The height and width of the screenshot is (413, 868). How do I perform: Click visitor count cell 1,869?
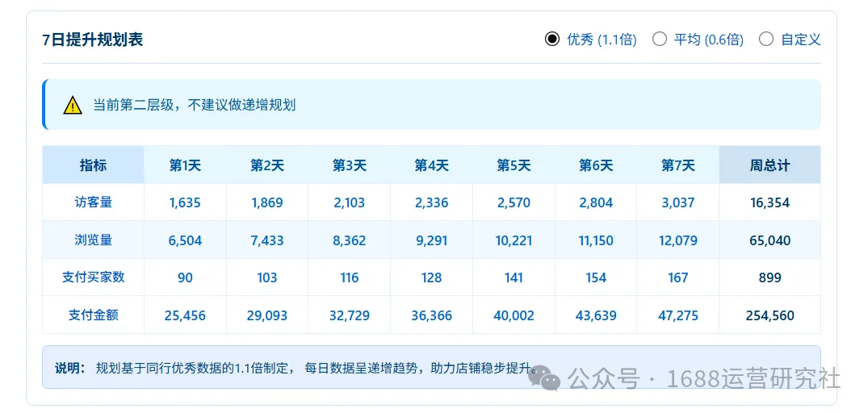[x=266, y=203]
